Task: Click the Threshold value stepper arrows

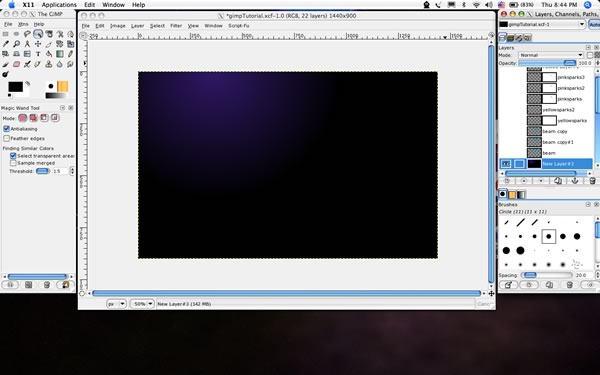Action: [72, 171]
